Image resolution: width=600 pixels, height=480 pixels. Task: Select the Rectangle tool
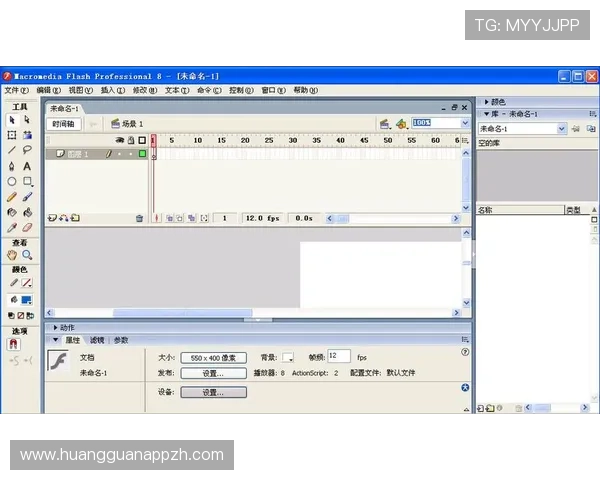(x=27, y=181)
